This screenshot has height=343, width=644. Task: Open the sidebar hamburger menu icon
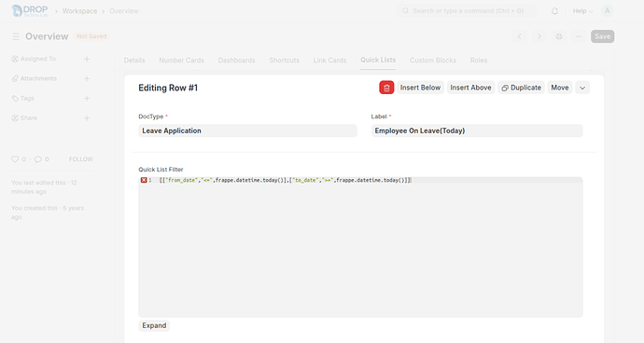tap(16, 36)
